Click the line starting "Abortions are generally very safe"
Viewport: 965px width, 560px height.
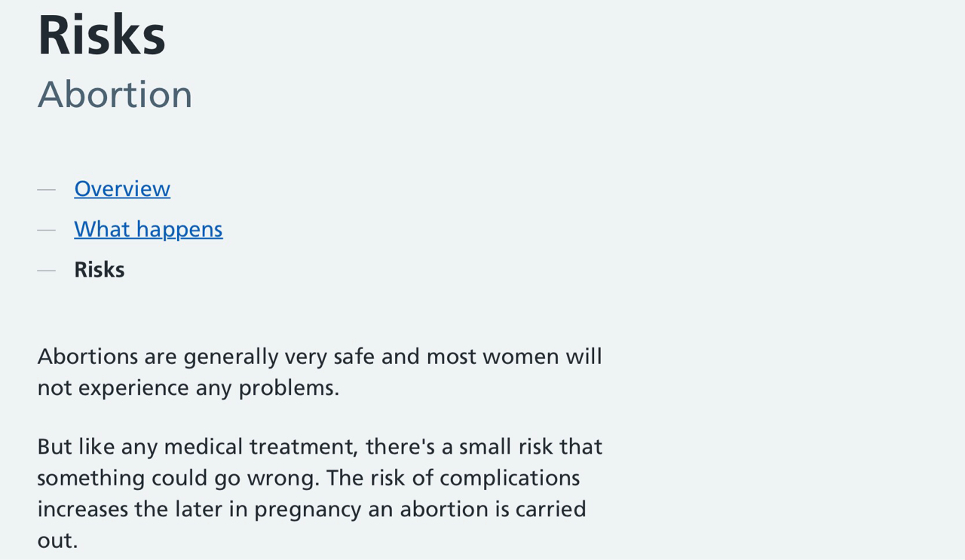point(320,357)
